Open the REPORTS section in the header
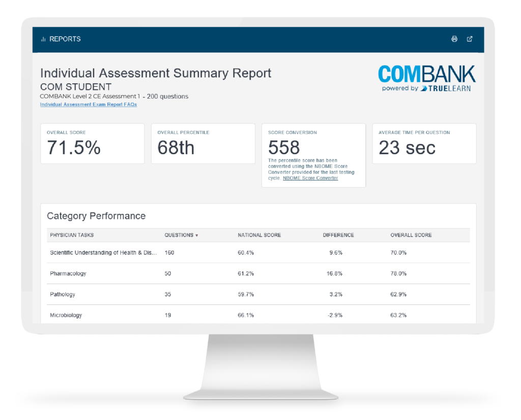This screenshot has width=521, height=420. 65,39
